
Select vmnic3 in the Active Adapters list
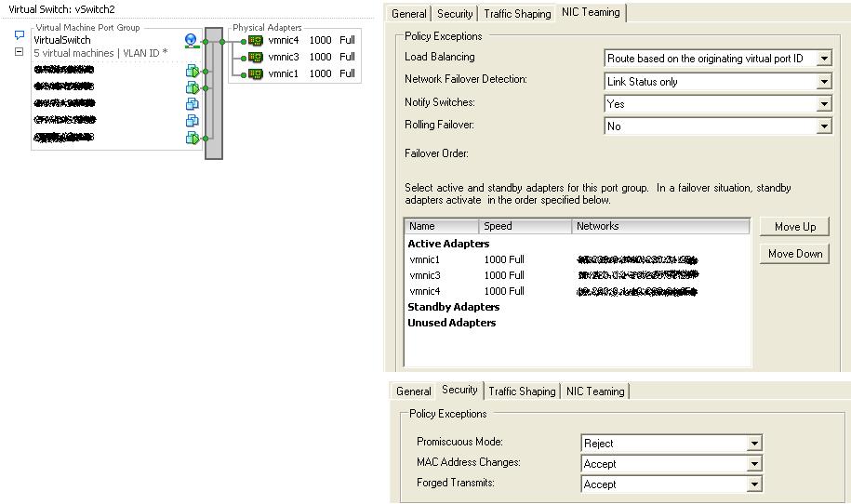424,275
